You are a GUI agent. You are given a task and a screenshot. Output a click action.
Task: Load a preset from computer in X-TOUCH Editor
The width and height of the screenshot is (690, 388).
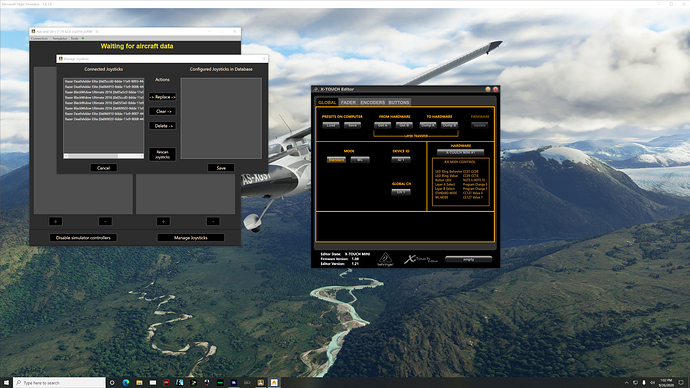(331, 125)
